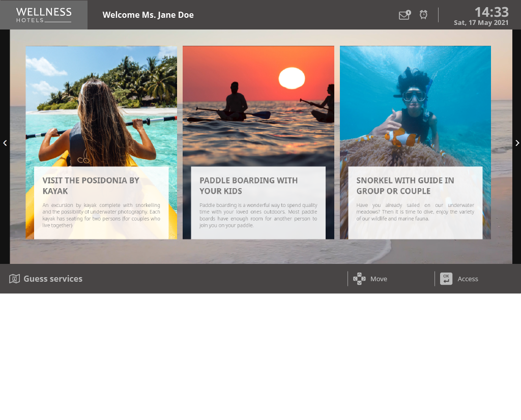
Task: Click the Wellness Hotels logo
Action: pos(44,15)
